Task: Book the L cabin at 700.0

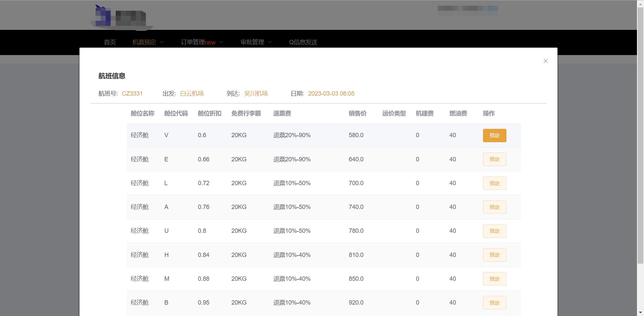Action: tap(494, 183)
